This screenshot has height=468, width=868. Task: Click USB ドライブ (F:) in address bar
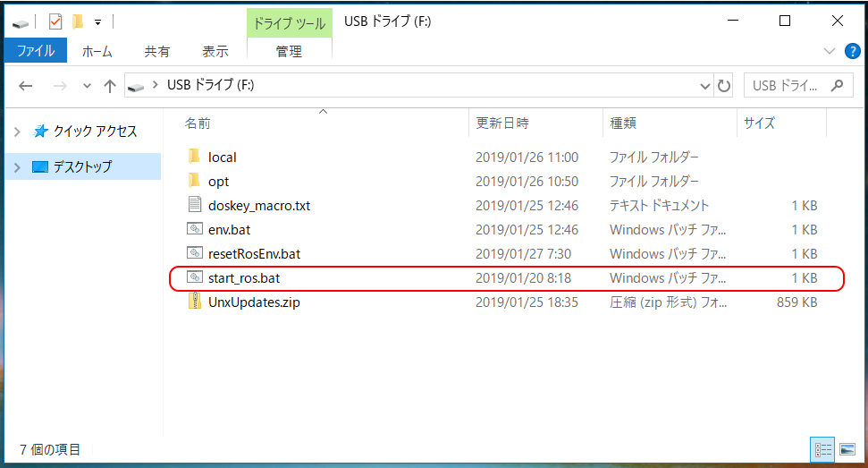click(x=210, y=85)
